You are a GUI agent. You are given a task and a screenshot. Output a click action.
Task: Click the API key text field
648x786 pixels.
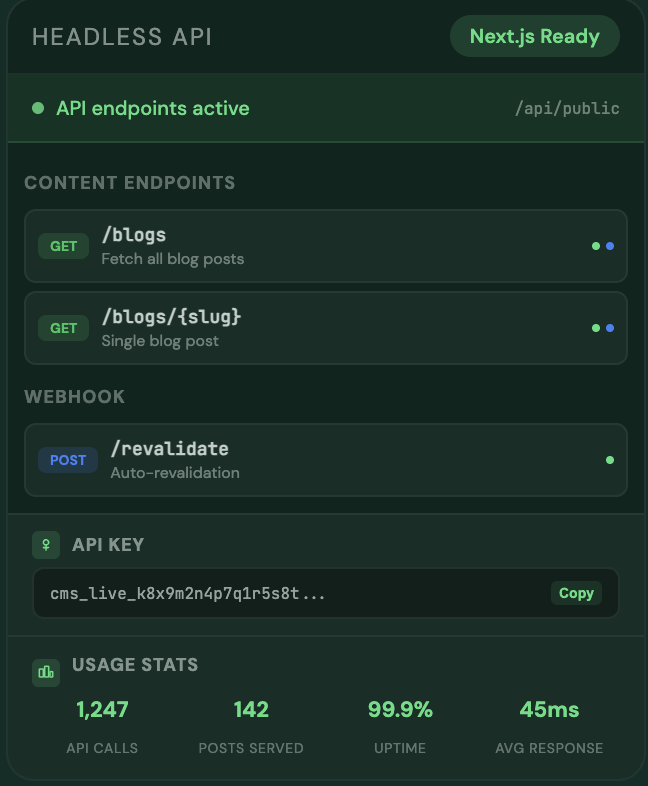click(280, 593)
